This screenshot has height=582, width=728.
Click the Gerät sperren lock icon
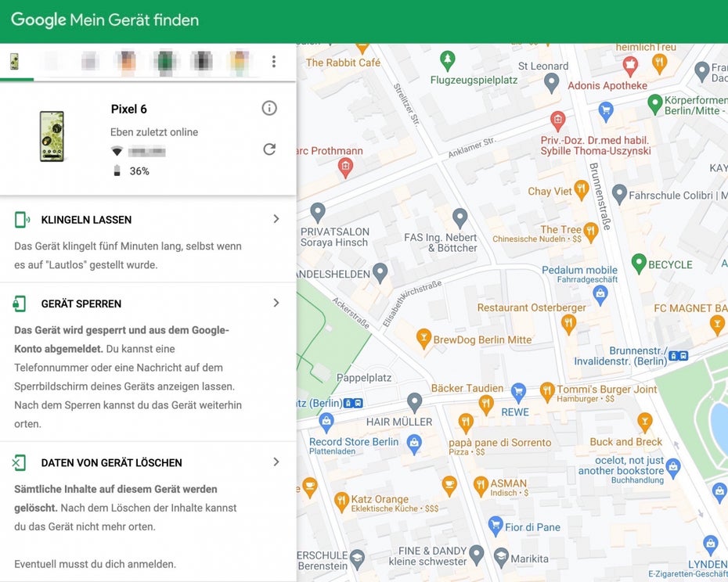coord(20,304)
